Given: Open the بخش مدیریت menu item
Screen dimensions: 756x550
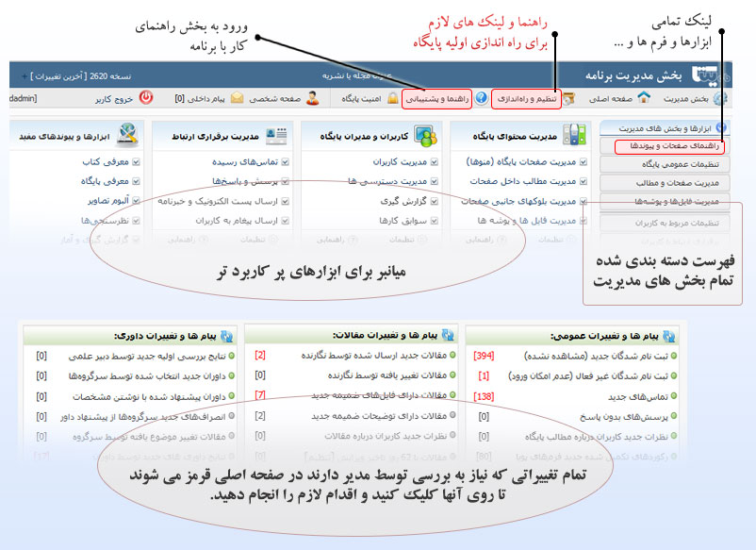Looking at the screenshot, I should 687,97.
